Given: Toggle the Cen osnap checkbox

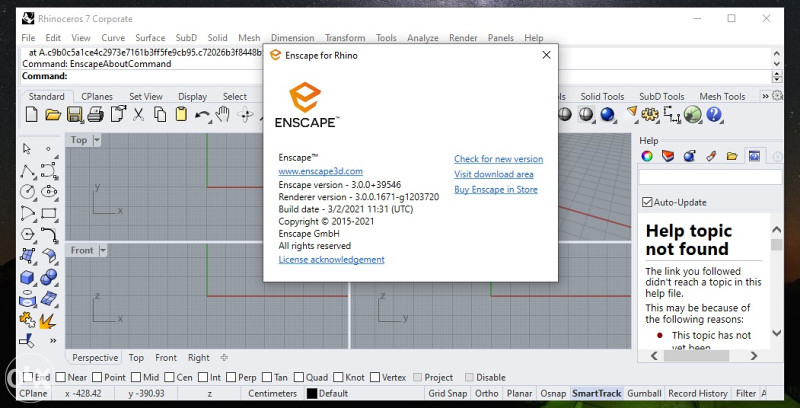Looking at the screenshot, I should (169, 377).
